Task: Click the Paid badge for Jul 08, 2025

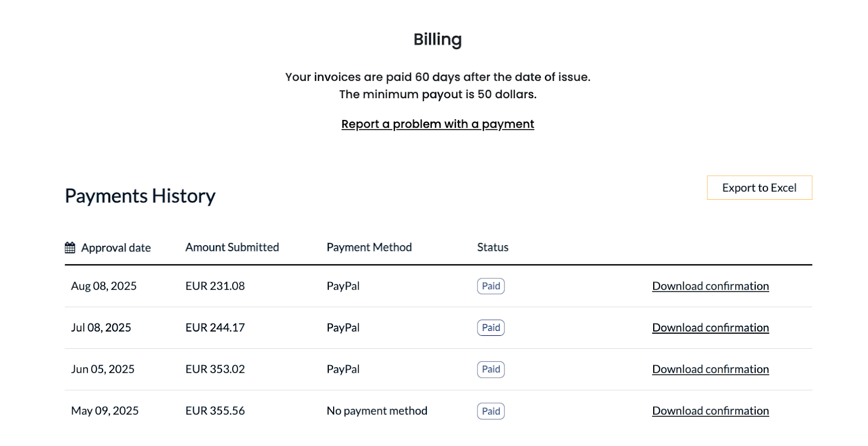Action: [x=491, y=328]
